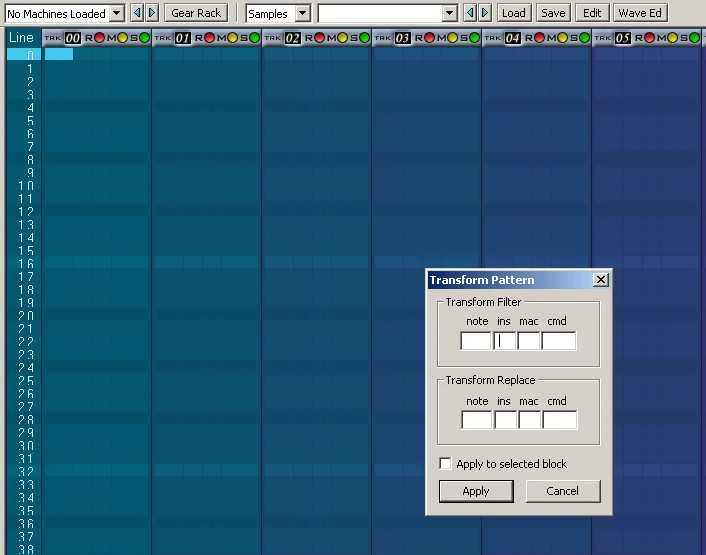Mute track 03 with yellow button
Viewport: 706px width, 555px height.
pyautogui.click(x=452, y=38)
